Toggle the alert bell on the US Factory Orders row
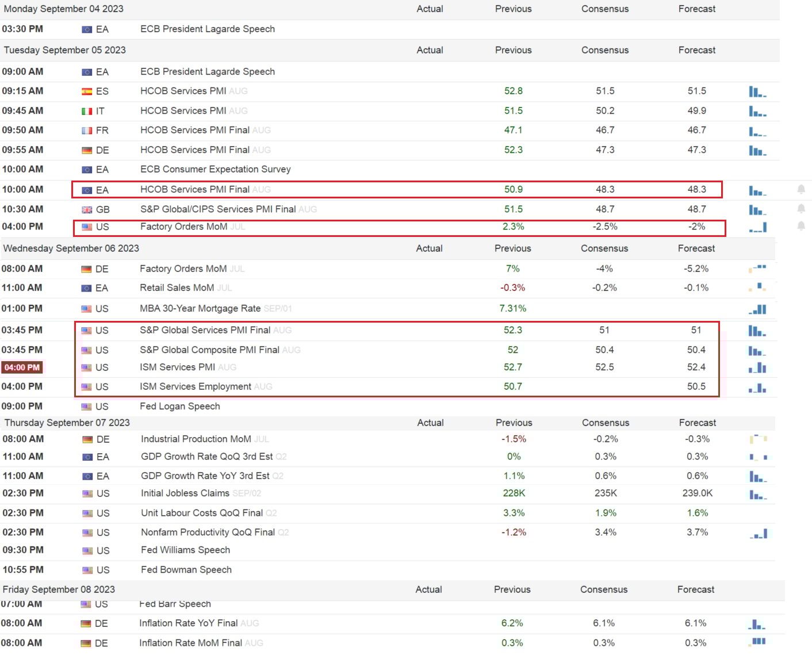812x655 pixels. click(800, 226)
